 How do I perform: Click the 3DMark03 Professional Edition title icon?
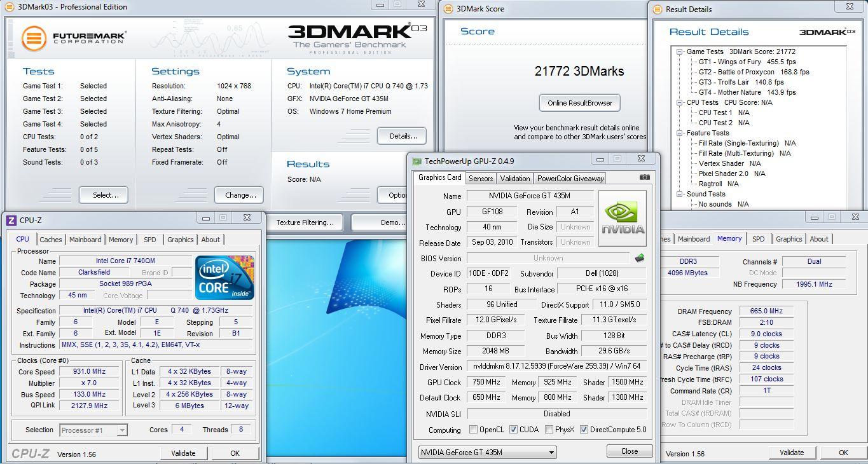coord(10,7)
